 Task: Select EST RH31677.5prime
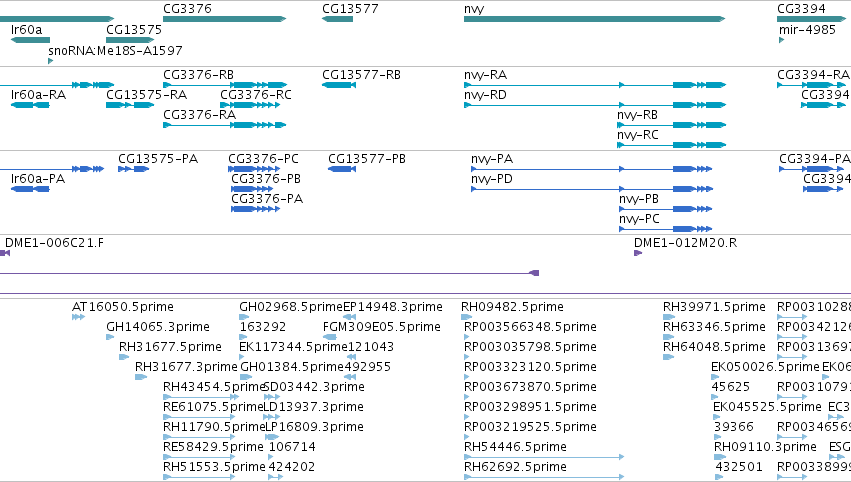[124, 357]
